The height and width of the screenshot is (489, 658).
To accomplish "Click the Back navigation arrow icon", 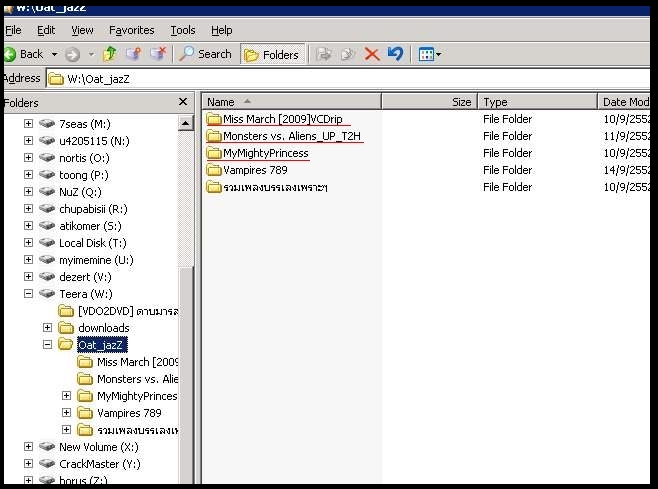I will tap(9, 54).
